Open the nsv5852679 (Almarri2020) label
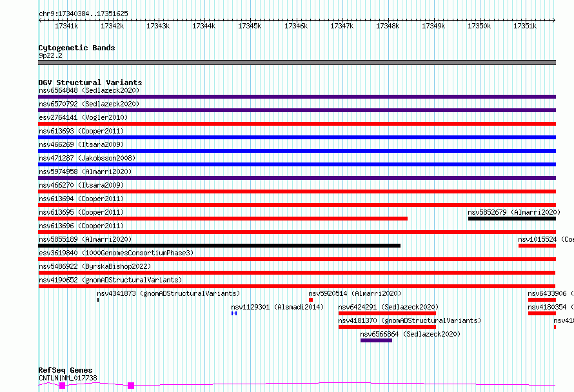 (x=514, y=212)
